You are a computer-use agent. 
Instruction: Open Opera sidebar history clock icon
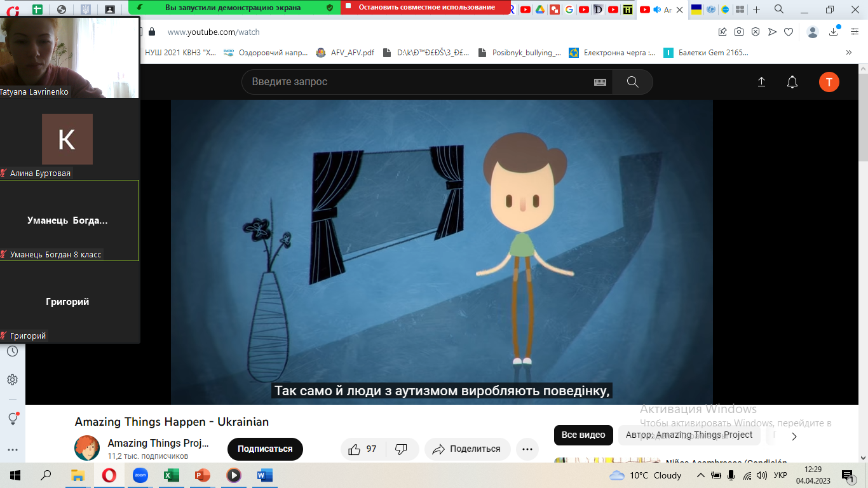pos(12,351)
